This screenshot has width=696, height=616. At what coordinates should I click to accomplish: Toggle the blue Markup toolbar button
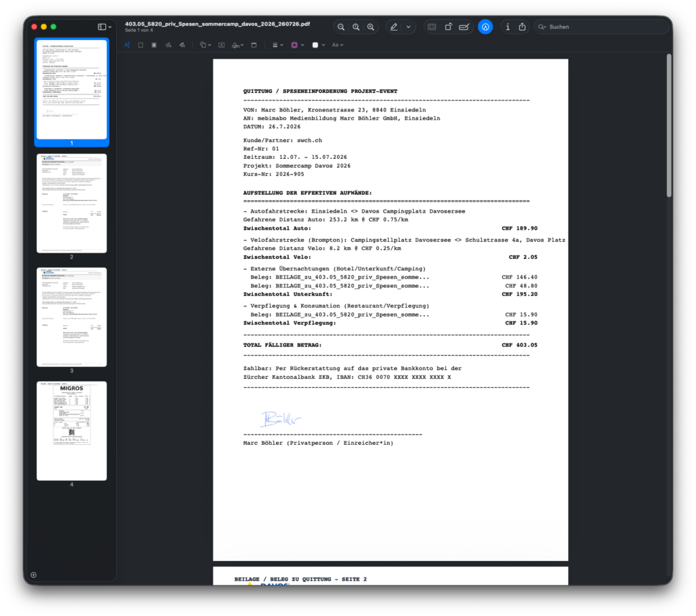pos(485,27)
